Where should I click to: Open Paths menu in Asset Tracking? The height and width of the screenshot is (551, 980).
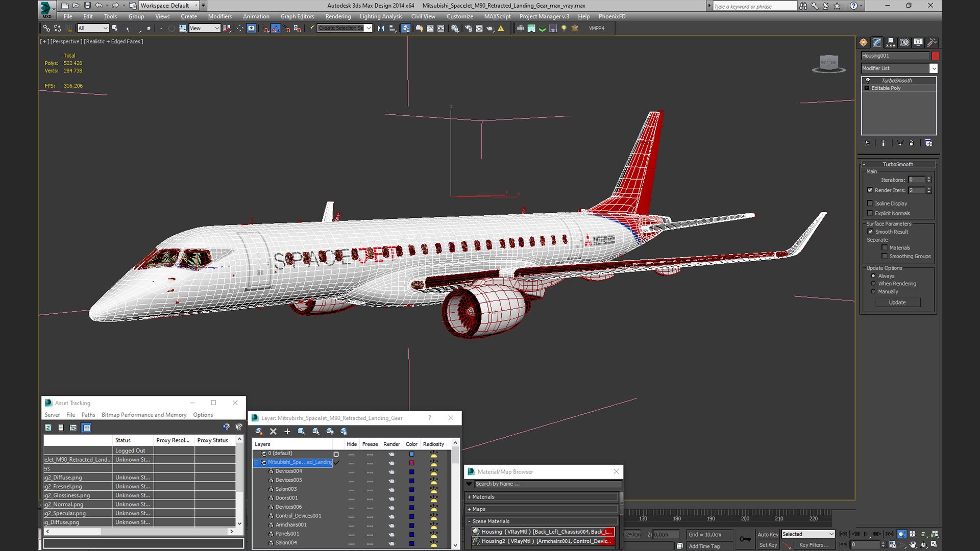point(88,415)
